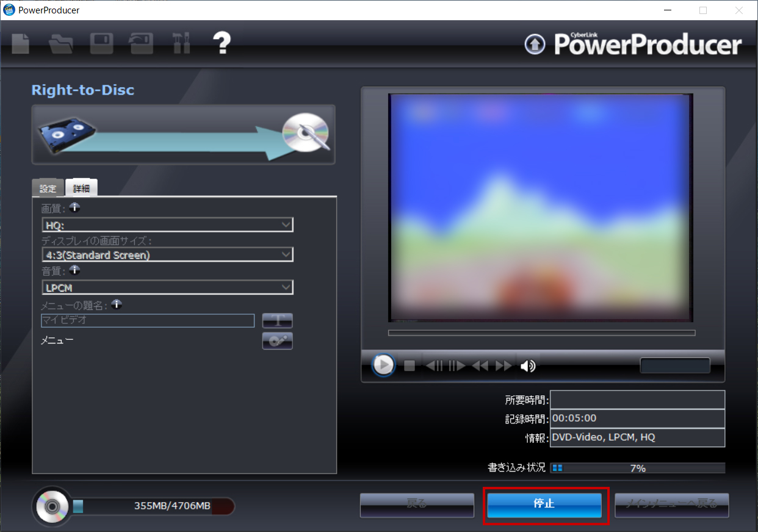Rewind the preview video
758x532 pixels.
(x=480, y=366)
